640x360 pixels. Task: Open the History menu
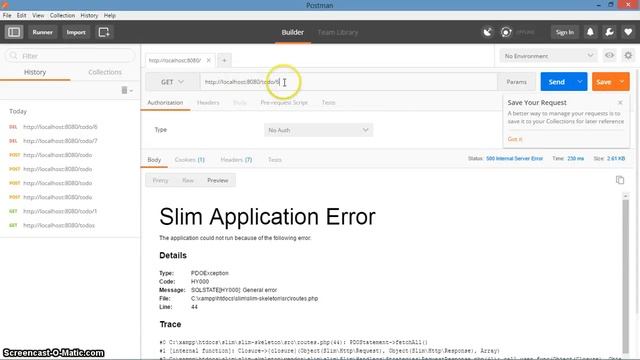tap(89, 16)
